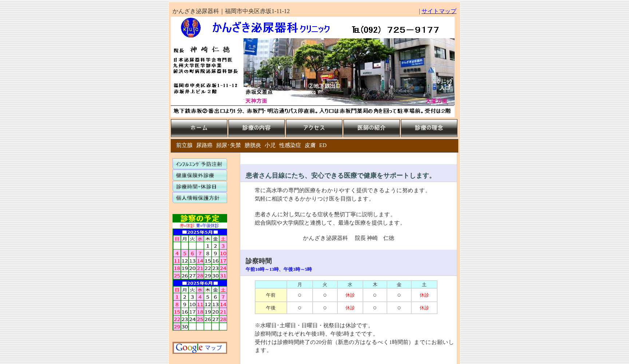Click the 前立腺 category link
Screen dimensions: 629x364
point(184,145)
